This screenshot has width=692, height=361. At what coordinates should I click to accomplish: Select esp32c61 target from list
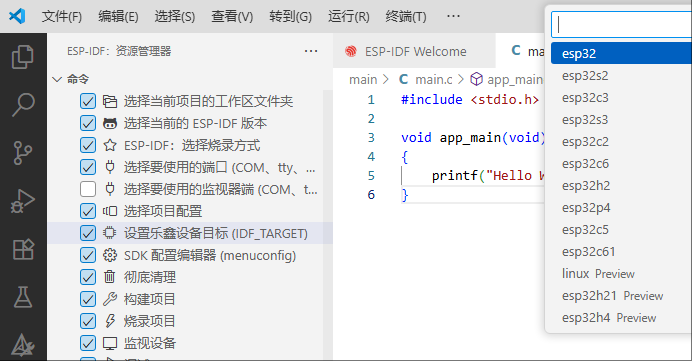click(621, 252)
